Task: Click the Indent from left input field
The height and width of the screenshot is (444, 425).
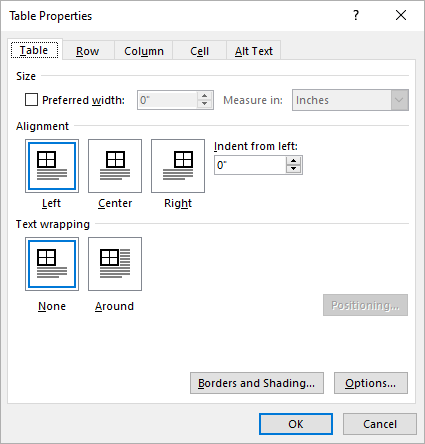Action: tap(250, 165)
